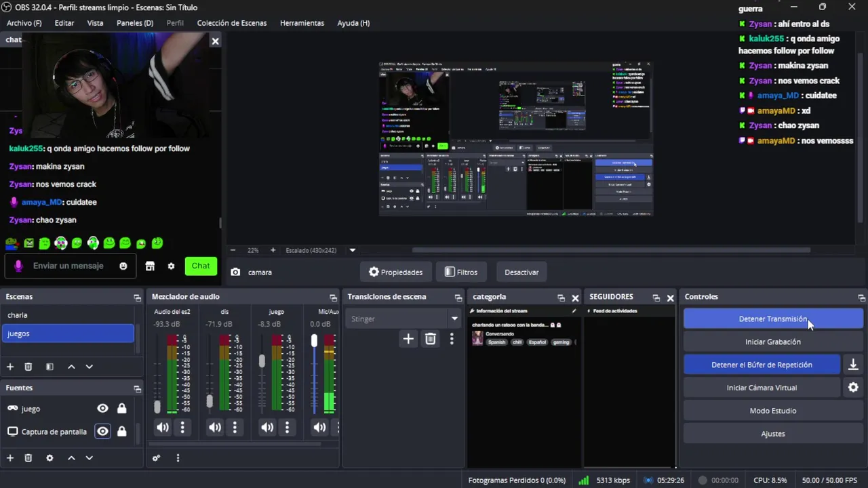868x488 pixels.
Task: Move scene down arrow in Escenas
Action: (x=89, y=367)
